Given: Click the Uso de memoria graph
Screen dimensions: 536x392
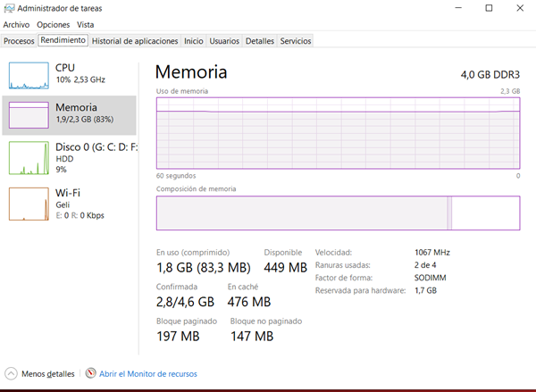Looking at the screenshot, I should [338, 135].
